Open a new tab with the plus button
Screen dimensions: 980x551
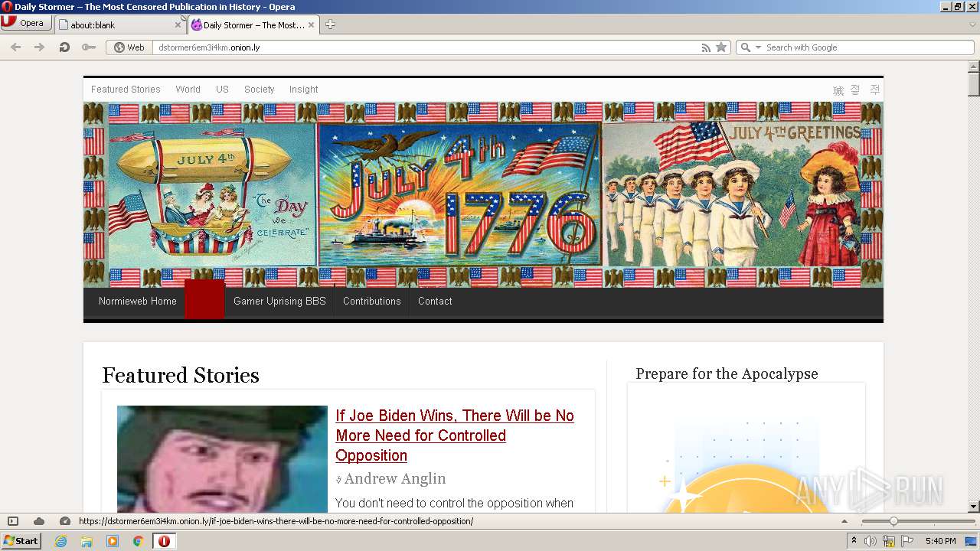(x=330, y=24)
